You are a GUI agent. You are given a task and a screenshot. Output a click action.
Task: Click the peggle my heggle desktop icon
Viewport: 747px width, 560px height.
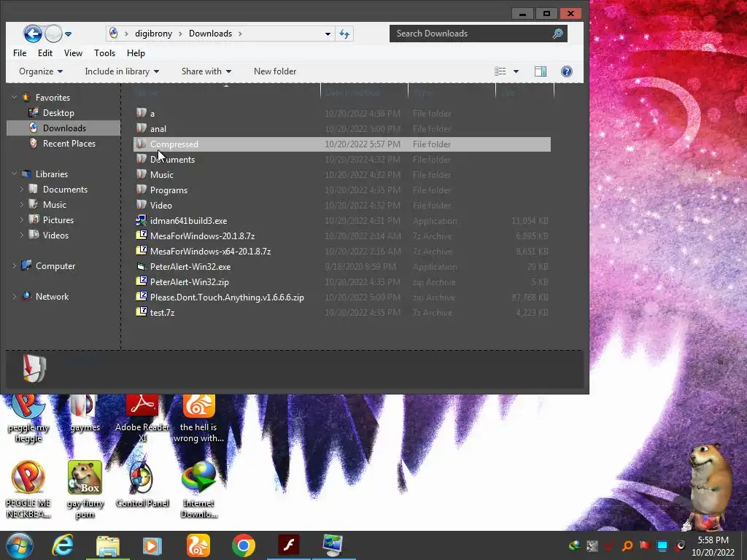[28, 419]
